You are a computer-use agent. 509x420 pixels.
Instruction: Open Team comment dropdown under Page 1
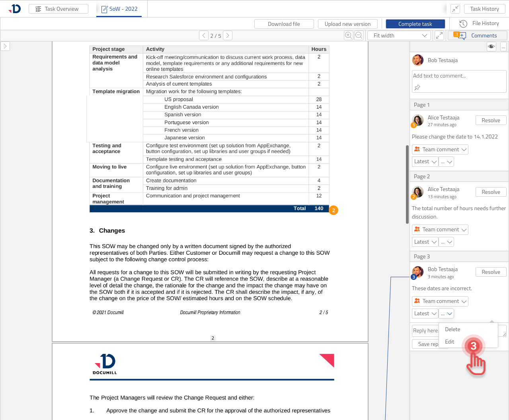point(440,149)
